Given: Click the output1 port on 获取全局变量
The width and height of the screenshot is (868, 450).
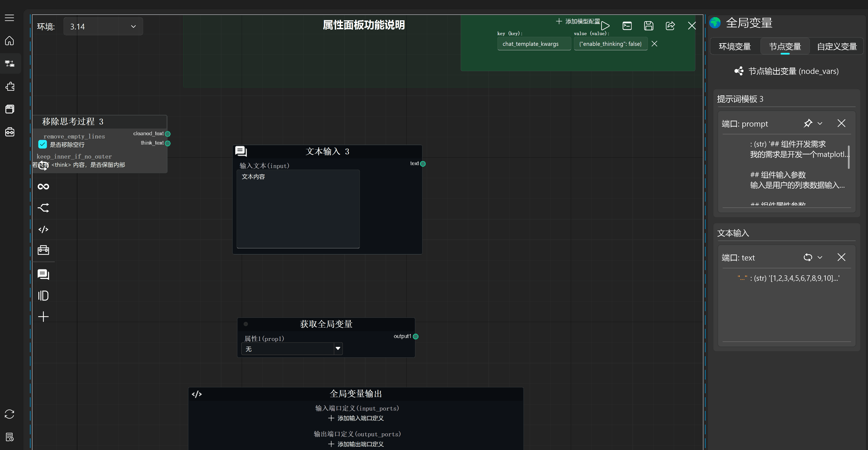Looking at the screenshot, I should [x=416, y=336].
